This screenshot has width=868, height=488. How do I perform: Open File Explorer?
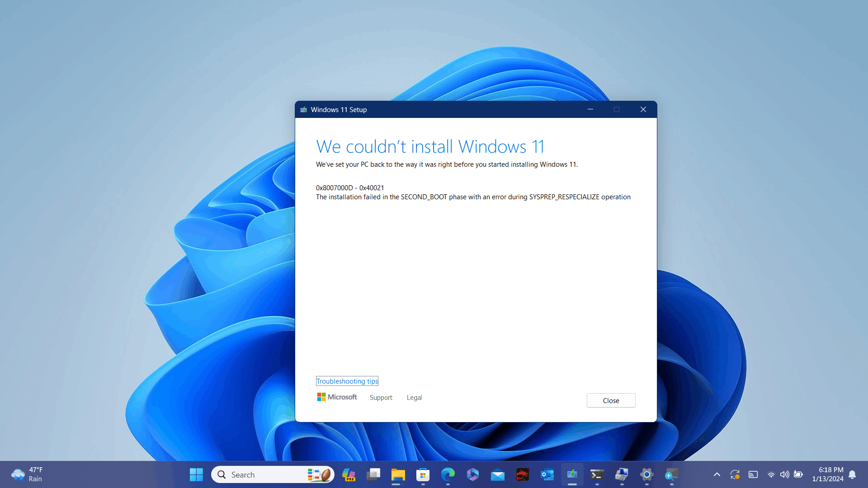point(398,474)
